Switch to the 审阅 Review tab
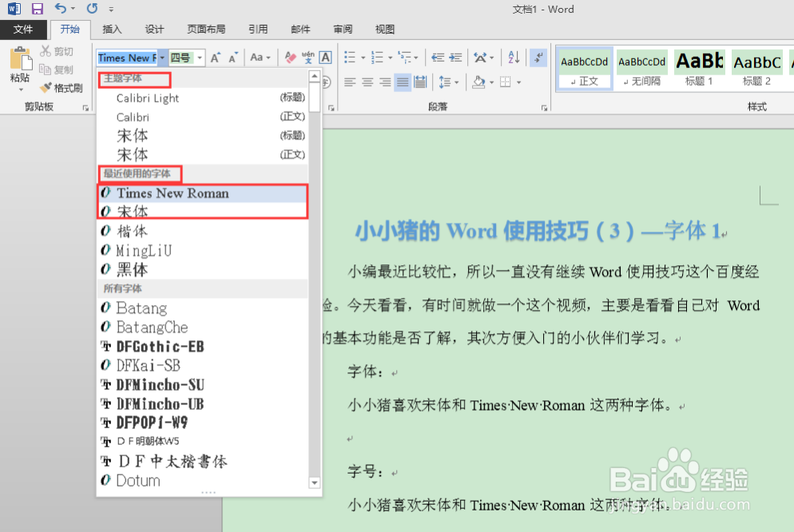The height and width of the screenshot is (532, 794). point(343,30)
